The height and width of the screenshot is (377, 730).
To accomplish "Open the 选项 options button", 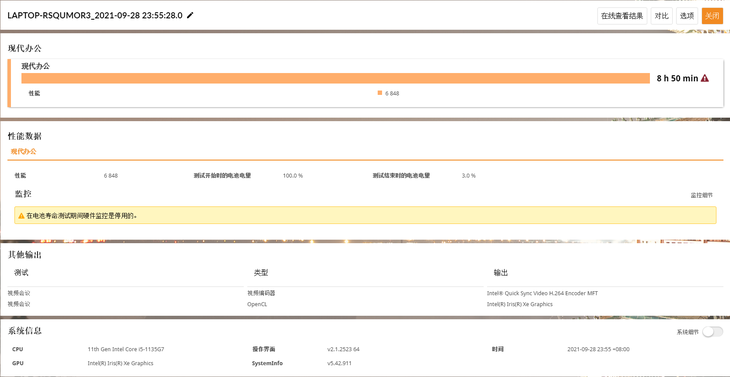I will [687, 16].
